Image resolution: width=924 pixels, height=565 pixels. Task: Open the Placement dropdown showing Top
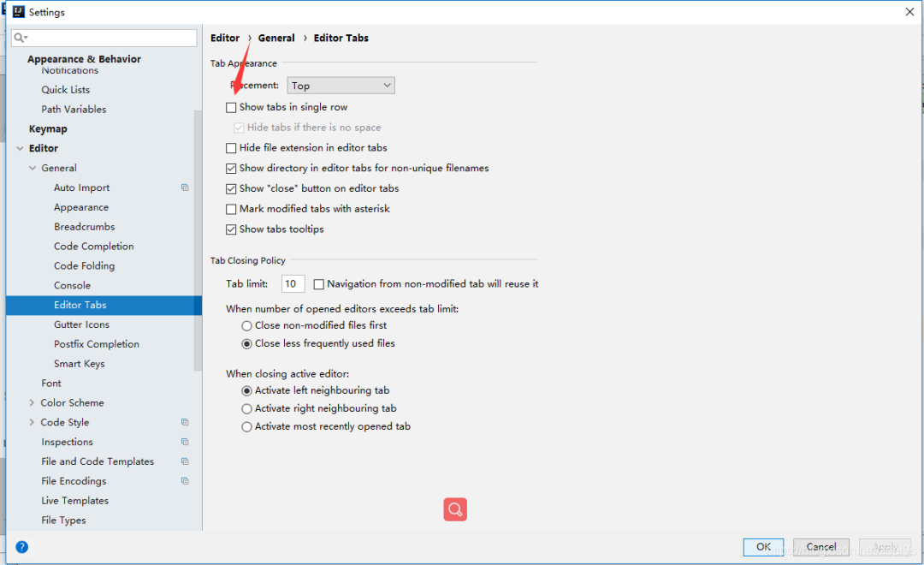pos(341,86)
